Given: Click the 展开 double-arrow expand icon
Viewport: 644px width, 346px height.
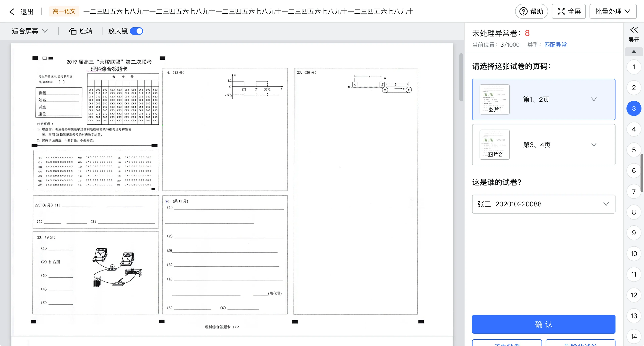Looking at the screenshot, I should point(634,30).
